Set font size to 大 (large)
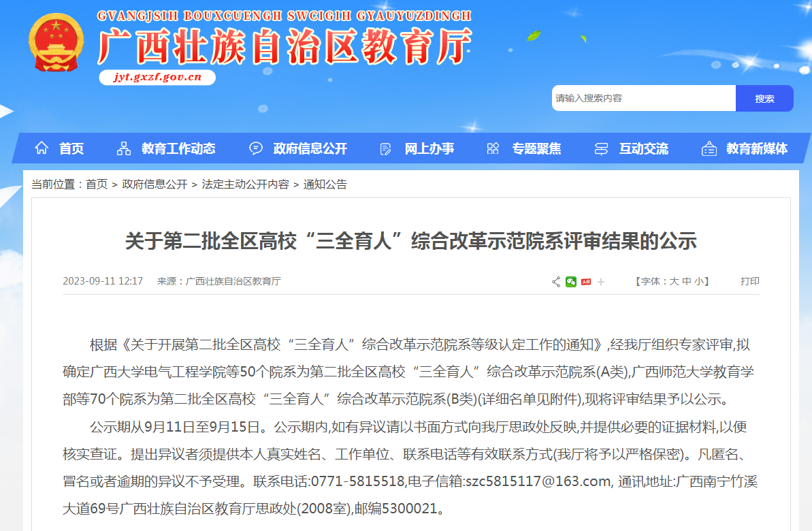The image size is (812, 531). 674,281
